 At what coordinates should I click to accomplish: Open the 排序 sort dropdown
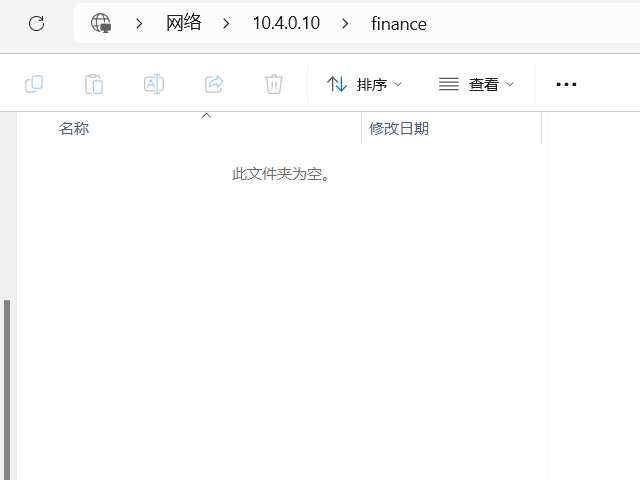(x=364, y=84)
